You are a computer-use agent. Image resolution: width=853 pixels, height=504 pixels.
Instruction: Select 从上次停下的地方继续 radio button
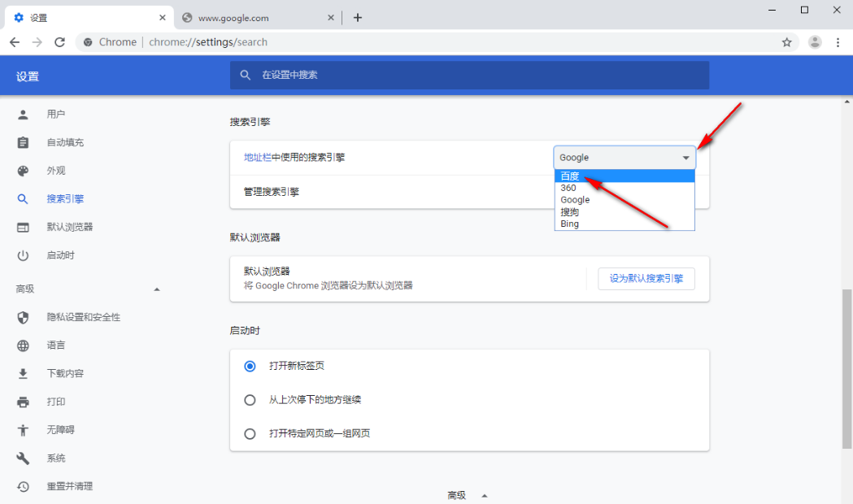click(x=250, y=400)
